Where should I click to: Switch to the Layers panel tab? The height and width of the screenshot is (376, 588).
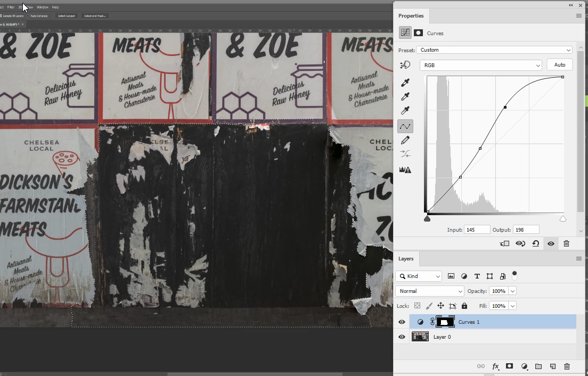click(x=406, y=259)
